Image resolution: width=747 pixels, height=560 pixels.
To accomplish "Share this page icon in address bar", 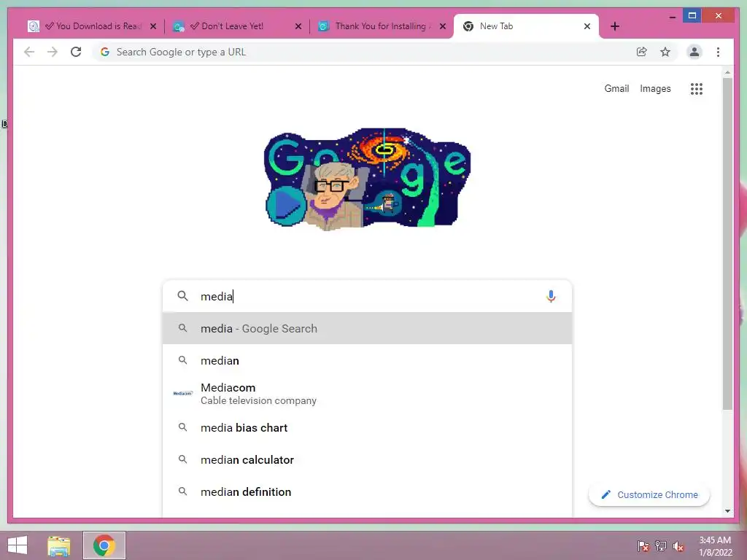I will coord(642,52).
